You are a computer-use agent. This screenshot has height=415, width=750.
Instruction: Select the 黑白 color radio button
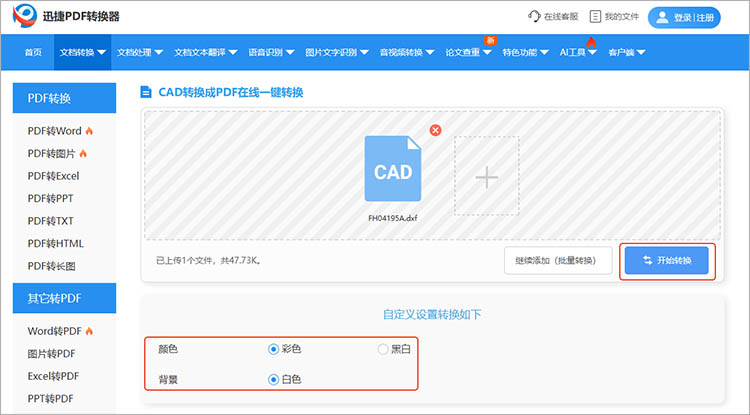[383, 349]
